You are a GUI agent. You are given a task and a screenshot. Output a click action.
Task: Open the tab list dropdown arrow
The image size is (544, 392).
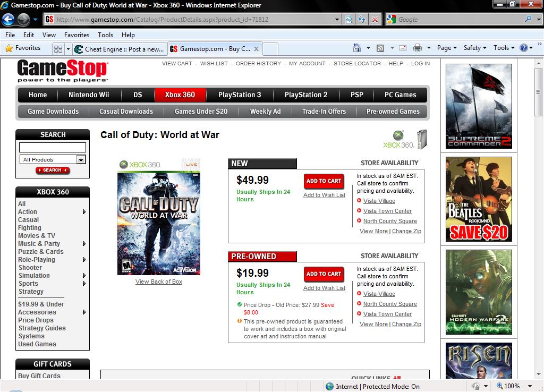(x=68, y=49)
